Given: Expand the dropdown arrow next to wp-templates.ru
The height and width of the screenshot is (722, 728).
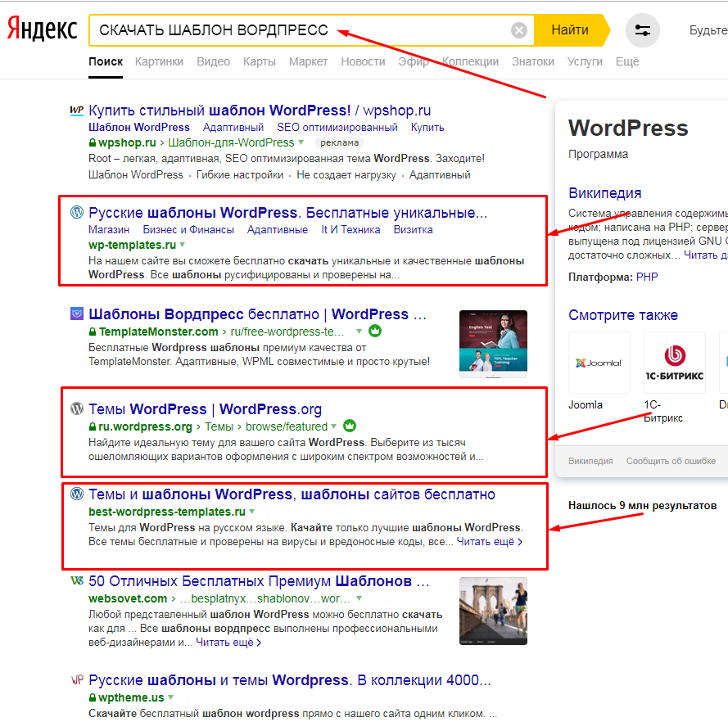Looking at the screenshot, I should click(x=182, y=245).
